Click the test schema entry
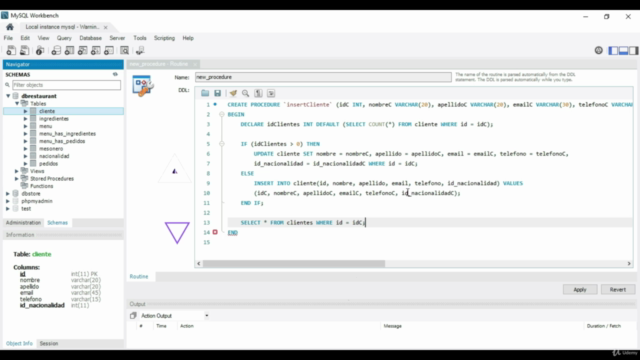This screenshot has height=360, width=640. tap(26, 209)
